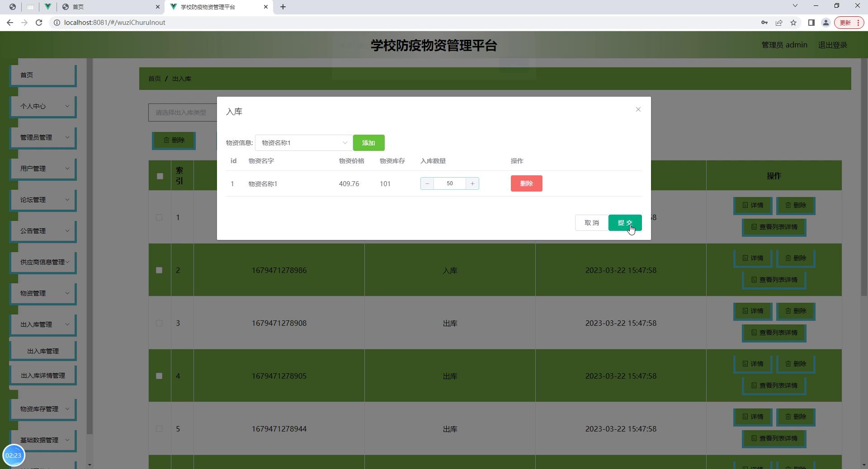
Task: Open a new browser tab
Action: 283,7
